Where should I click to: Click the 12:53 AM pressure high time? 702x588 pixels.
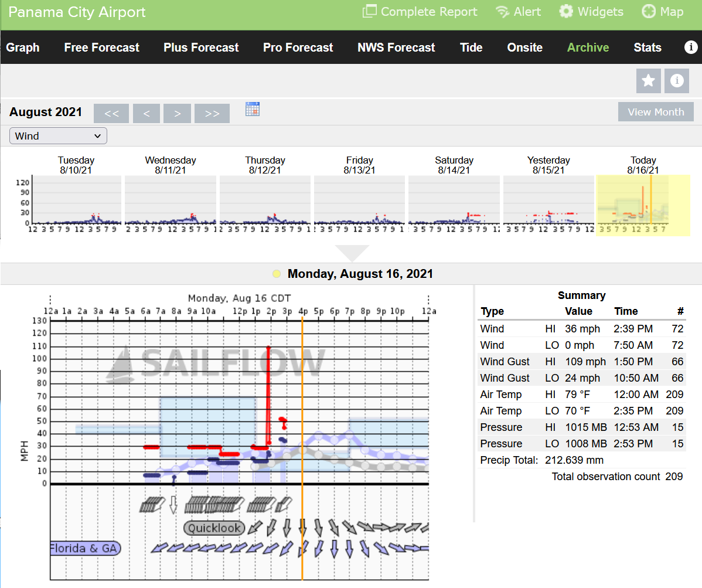pos(636,427)
